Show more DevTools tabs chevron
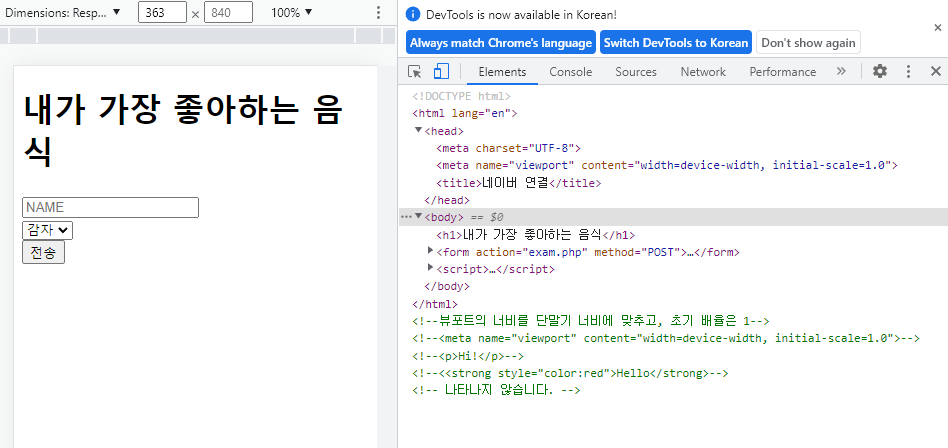Image resolution: width=948 pixels, height=448 pixels. click(x=841, y=71)
